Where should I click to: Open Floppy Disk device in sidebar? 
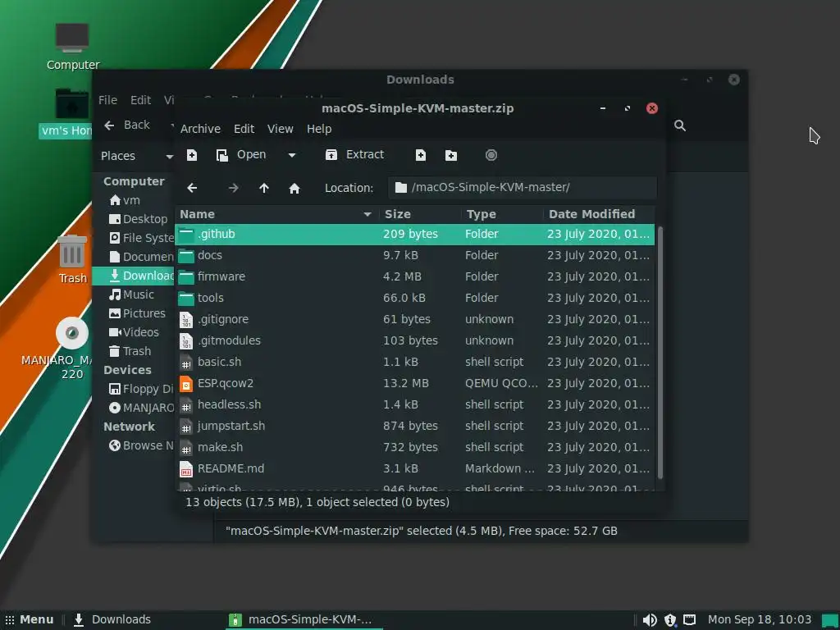tap(141, 389)
